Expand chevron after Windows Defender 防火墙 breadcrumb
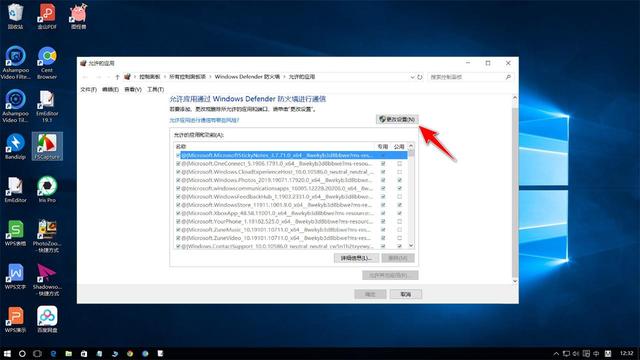 coord(284,77)
